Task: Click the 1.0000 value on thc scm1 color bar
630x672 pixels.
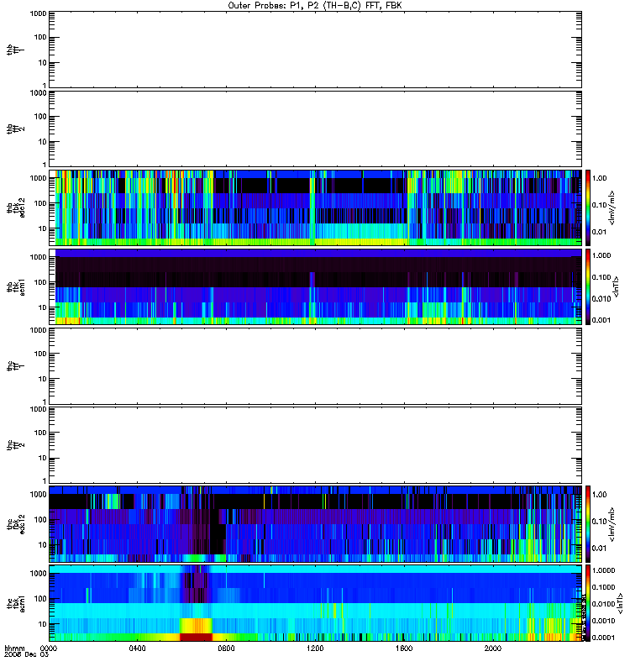Action: [x=603, y=570]
